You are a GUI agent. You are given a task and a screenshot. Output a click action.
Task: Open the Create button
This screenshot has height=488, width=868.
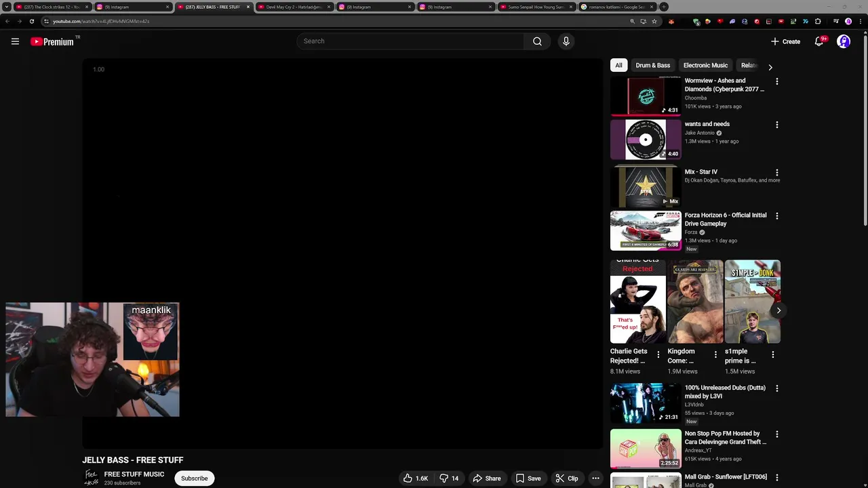pos(785,41)
